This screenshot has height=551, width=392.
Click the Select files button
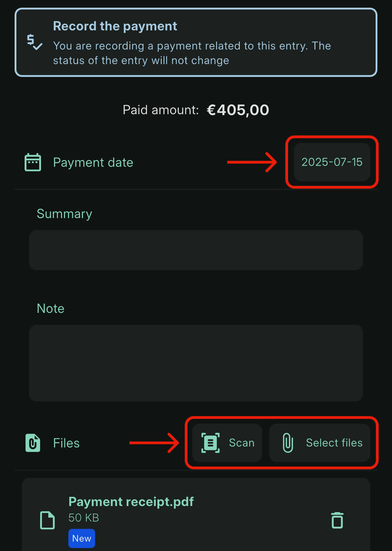[x=320, y=443]
